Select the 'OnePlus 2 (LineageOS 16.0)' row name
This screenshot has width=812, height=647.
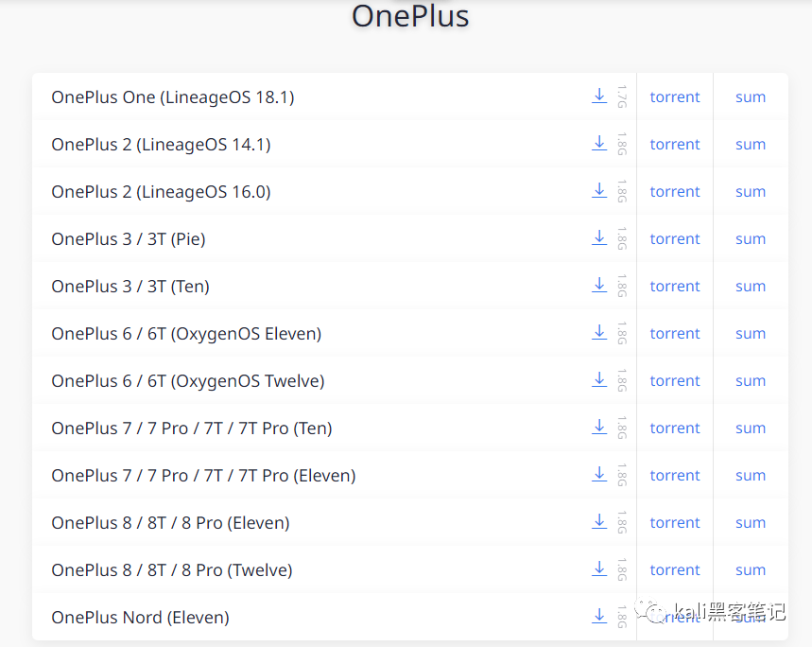[x=161, y=192]
